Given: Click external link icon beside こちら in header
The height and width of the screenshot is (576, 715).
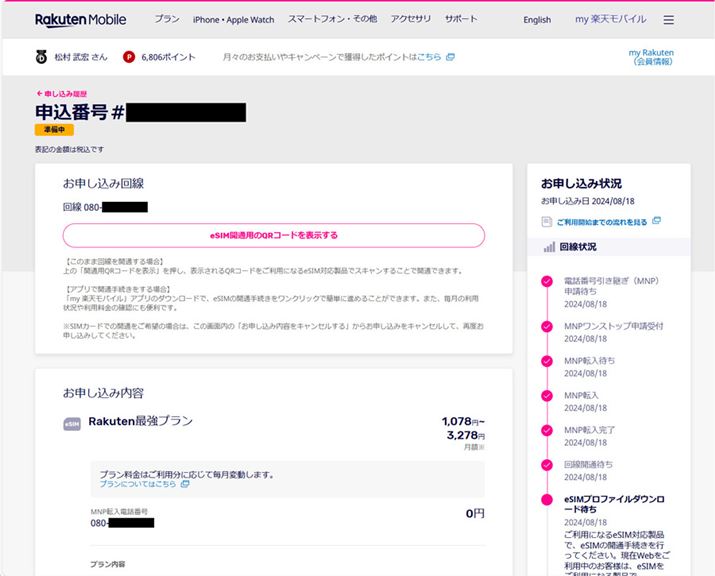Looking at the screenshot, I should 450,57.
